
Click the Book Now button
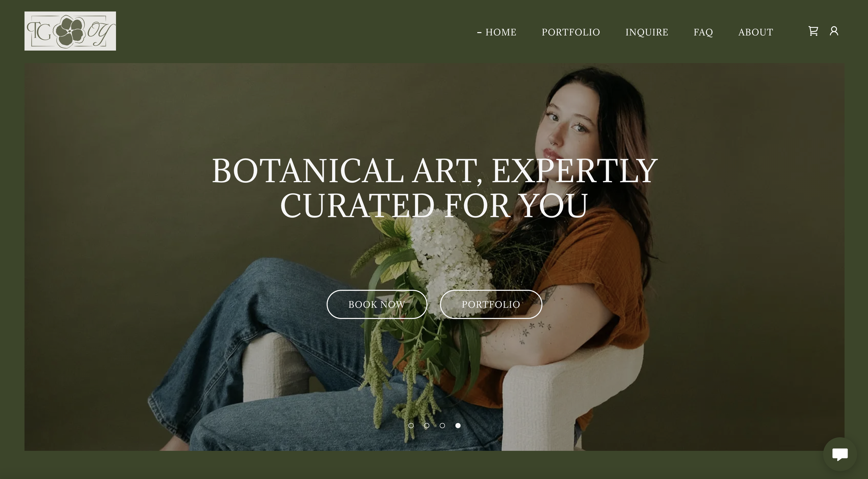[x=377, y=304]
